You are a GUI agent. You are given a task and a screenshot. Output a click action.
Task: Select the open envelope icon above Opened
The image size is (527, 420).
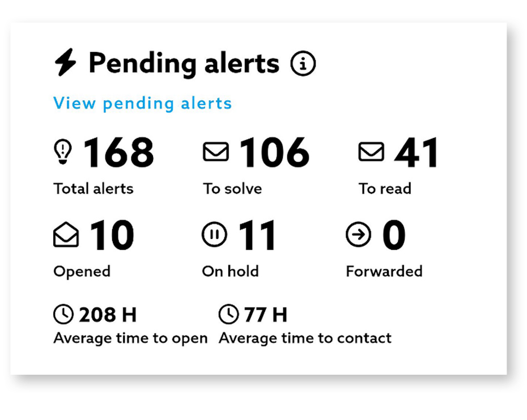click(x=66, y=235)
